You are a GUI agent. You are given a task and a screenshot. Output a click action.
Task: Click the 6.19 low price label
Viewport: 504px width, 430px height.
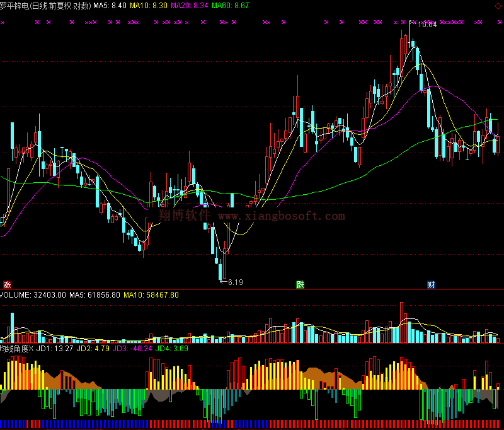tap(235, 282)
